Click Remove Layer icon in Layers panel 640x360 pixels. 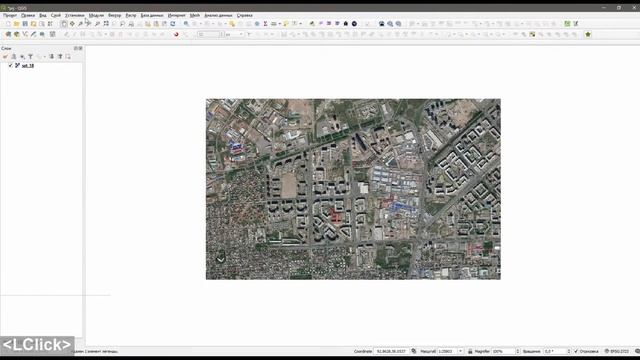[68, 57]
